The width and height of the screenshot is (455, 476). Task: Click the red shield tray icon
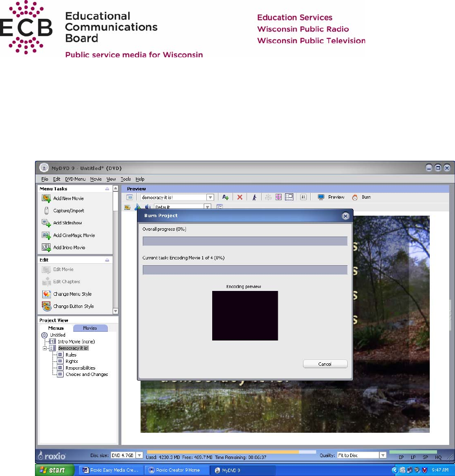[424, 470]
